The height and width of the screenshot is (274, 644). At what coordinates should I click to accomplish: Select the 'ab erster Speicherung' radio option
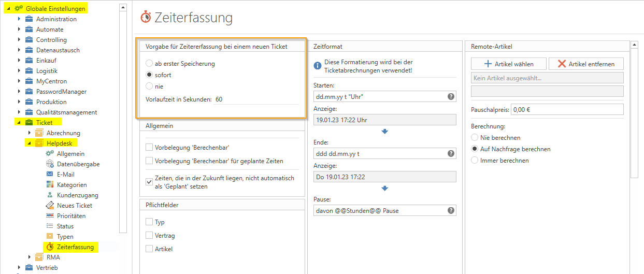149,64
